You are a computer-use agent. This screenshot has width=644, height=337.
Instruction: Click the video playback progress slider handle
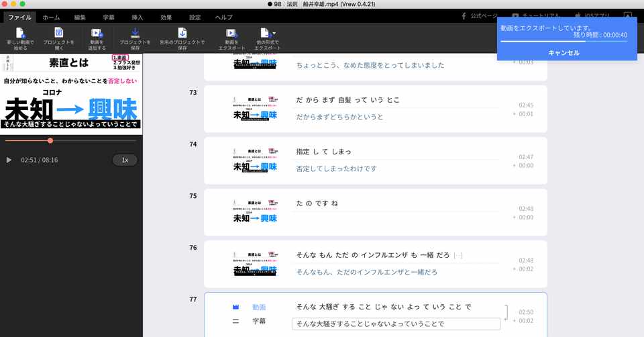(x=50, y=140)
